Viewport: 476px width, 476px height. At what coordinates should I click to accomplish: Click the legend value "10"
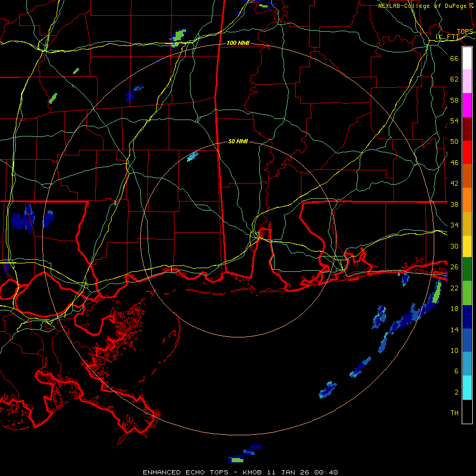coord(454,350)
